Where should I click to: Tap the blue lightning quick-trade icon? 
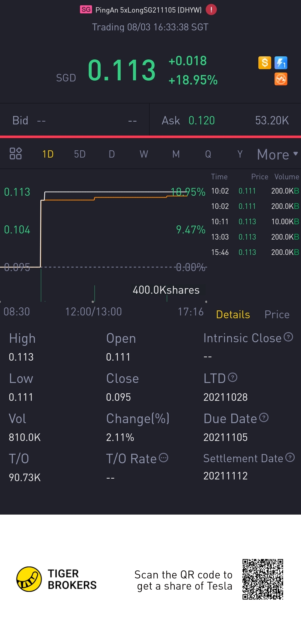[x=281, y=63]
